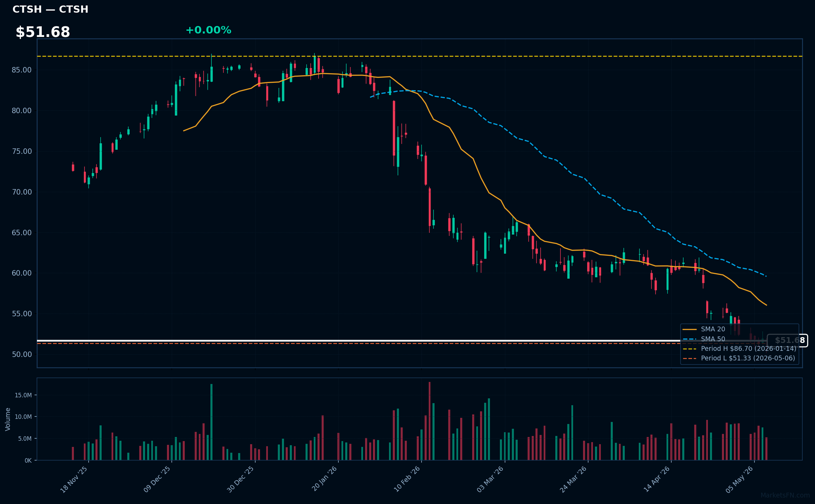Click the 30 Dec '25 date label
The height and width of the screenshot is (504, 815).
coord(241,480)
